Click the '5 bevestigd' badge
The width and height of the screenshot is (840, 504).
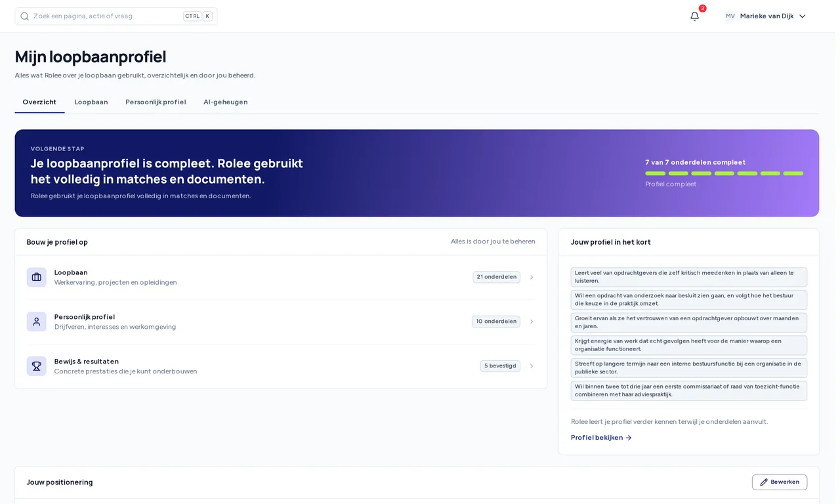pos(500,366)
